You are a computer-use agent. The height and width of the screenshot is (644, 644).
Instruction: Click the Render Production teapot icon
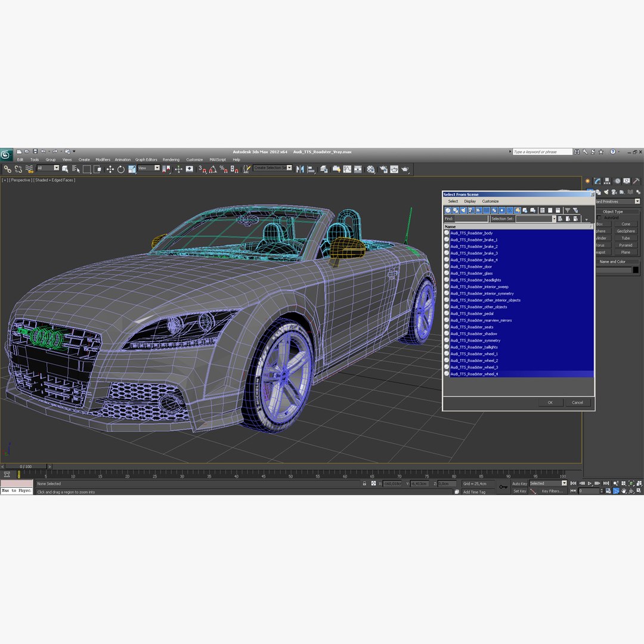(x=405, y=169)
